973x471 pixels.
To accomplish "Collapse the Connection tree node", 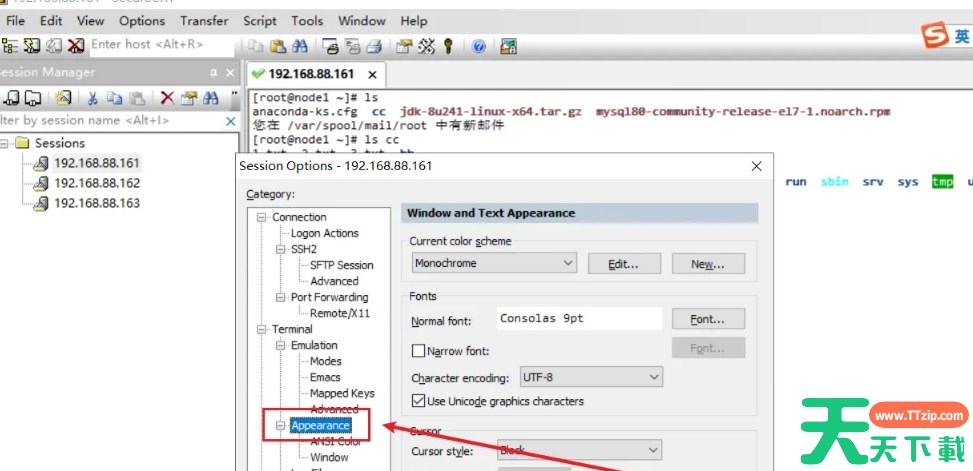I will point(262,217).
